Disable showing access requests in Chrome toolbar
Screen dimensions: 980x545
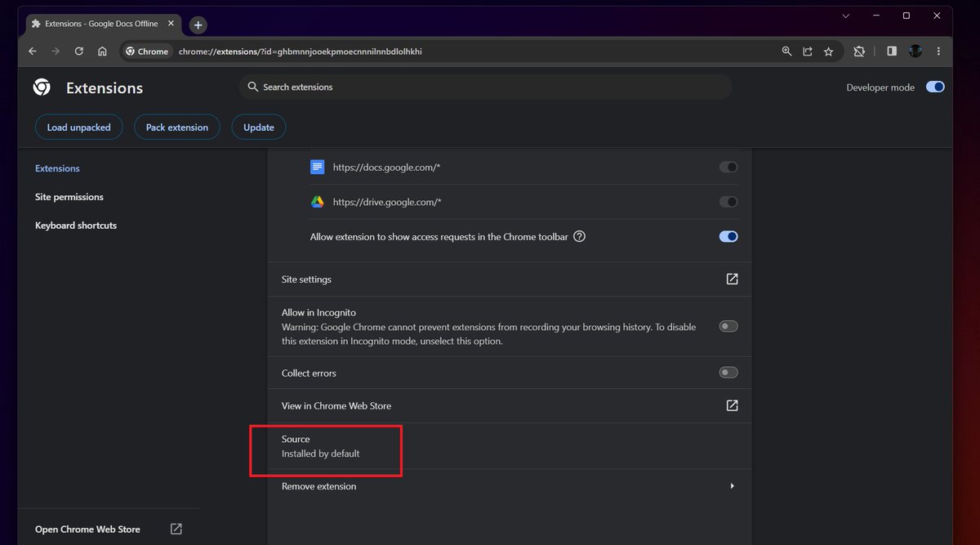(728, 237)
